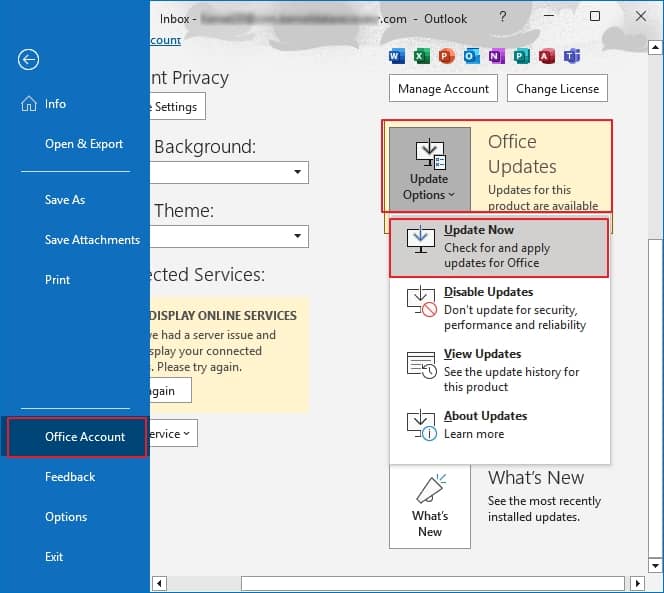Click the About Updates info icon
Image resolution: width=664 pixels, height=593 pixels.
421,425
